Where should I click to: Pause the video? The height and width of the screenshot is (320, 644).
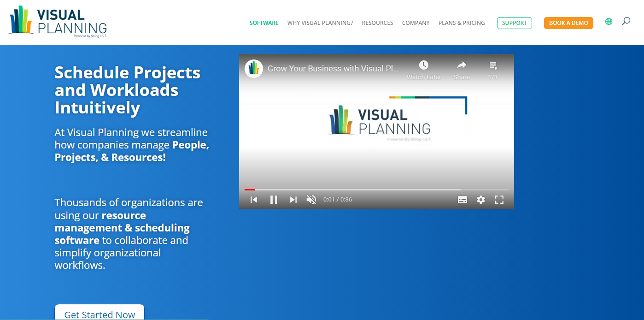[x=274, y=200]
